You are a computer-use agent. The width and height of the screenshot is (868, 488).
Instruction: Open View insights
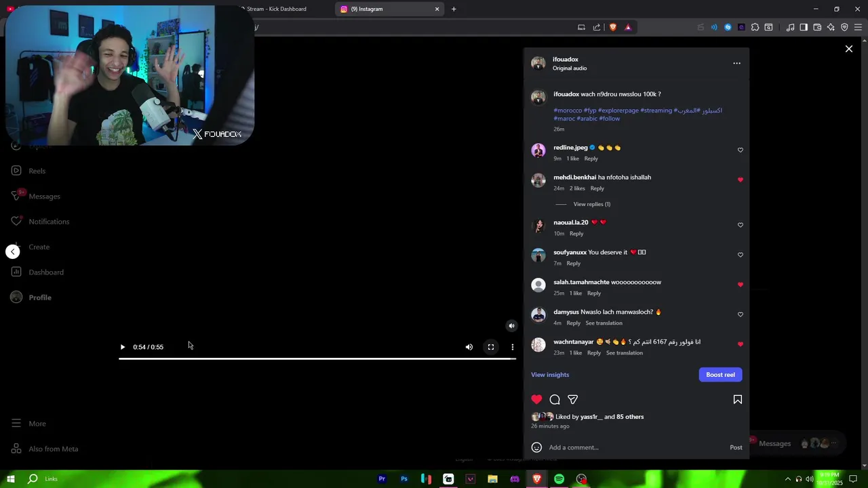[550, 375]
